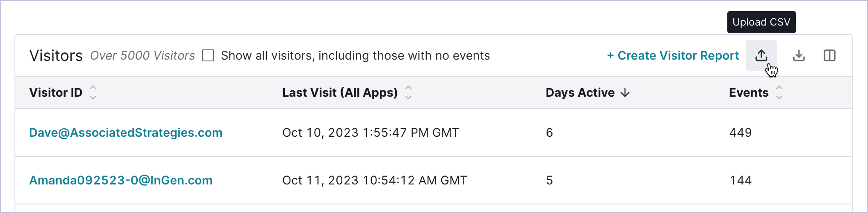The height and width of the screenshot is (213, 868).
Task: Click the Last Visit (All Apps) header
Action: pyautogui.click(x=340, y=92)
